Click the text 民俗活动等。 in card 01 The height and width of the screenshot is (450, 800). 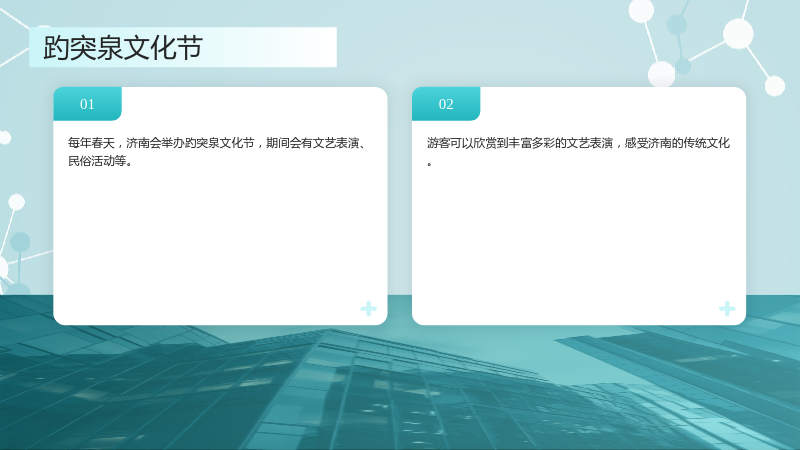pyautogui.click(x=101, y=161)
